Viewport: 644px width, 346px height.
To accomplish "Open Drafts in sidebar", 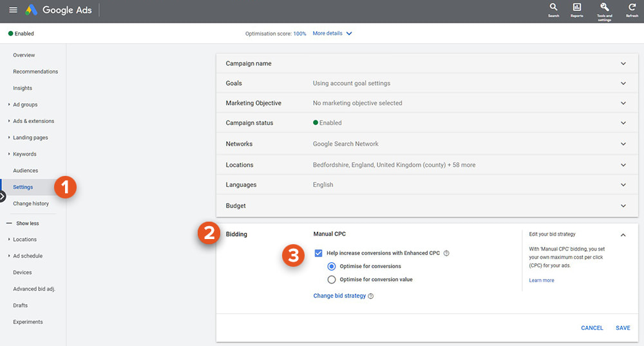I will [20, 305].
